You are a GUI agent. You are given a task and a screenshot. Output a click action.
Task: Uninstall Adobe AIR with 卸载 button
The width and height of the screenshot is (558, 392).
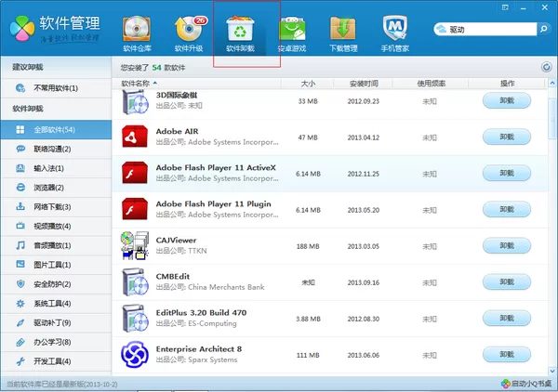(x=507, y=137)
